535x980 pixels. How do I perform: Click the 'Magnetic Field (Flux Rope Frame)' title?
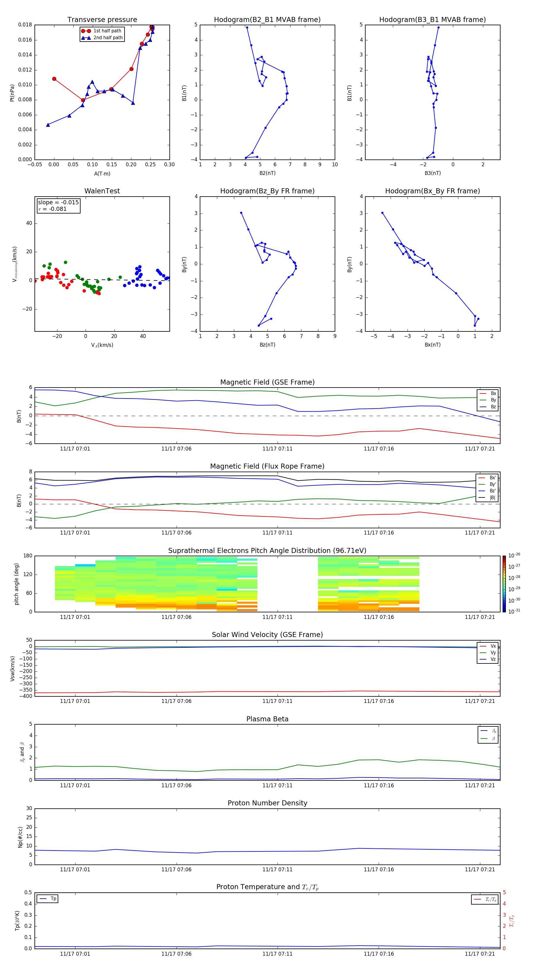pyautogui.click(x=267, y=467)
